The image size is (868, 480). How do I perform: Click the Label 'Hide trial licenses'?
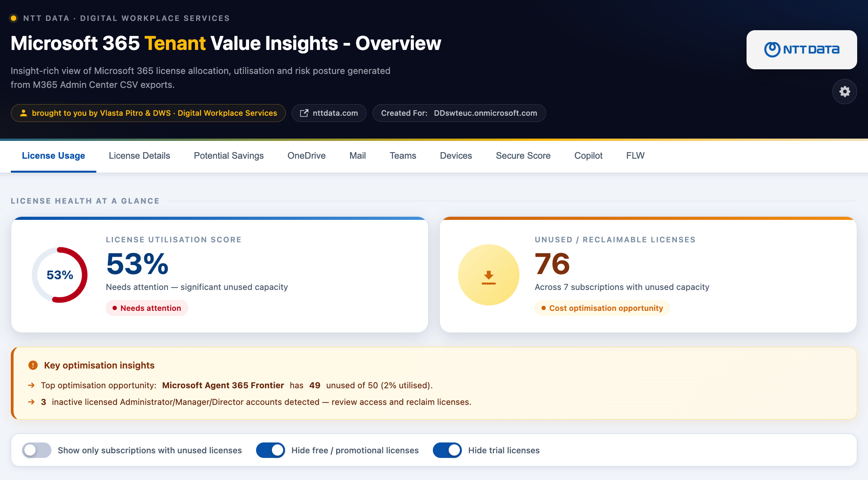pos(504,451)
